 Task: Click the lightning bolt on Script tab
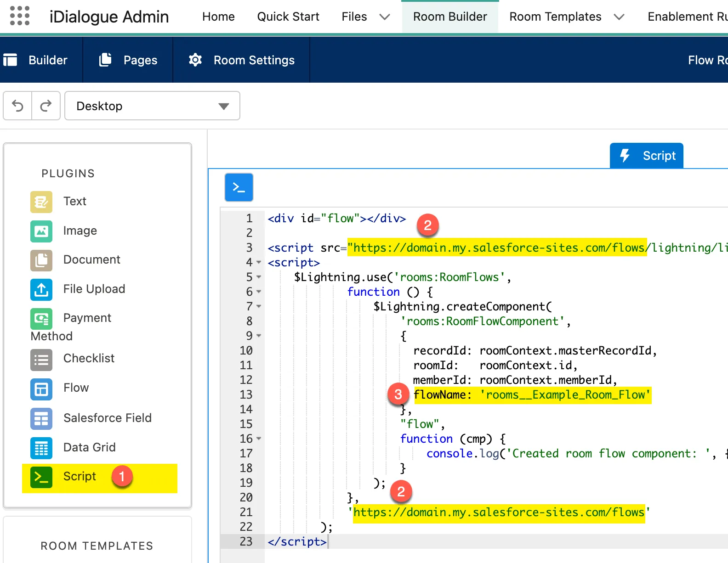(625, 156)
